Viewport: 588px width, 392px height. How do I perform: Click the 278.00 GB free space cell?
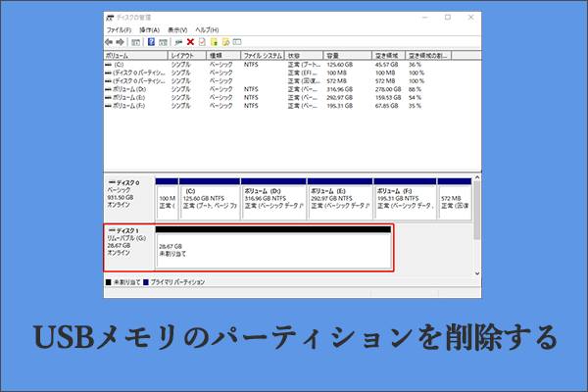(388, 89)
